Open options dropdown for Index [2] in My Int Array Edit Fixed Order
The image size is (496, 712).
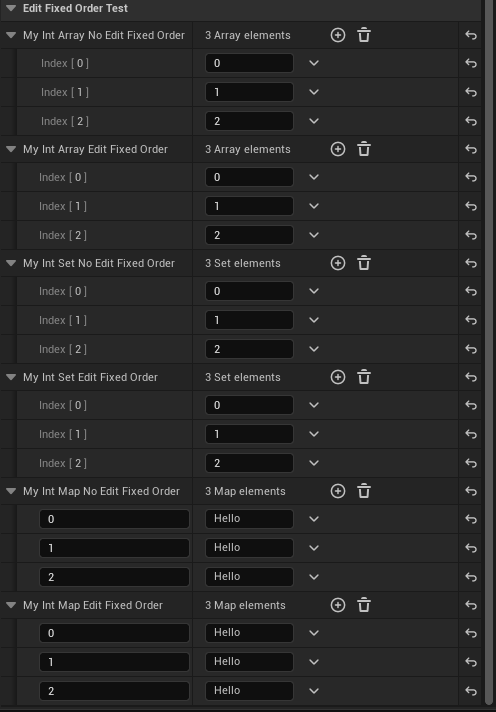pyautogui.click(x=314, y=235)
